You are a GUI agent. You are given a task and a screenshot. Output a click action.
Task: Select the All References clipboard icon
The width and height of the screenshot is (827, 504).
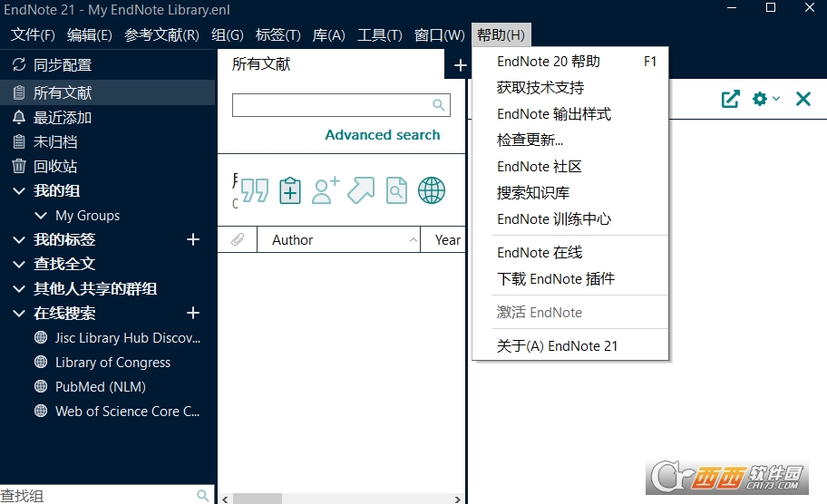19,92
